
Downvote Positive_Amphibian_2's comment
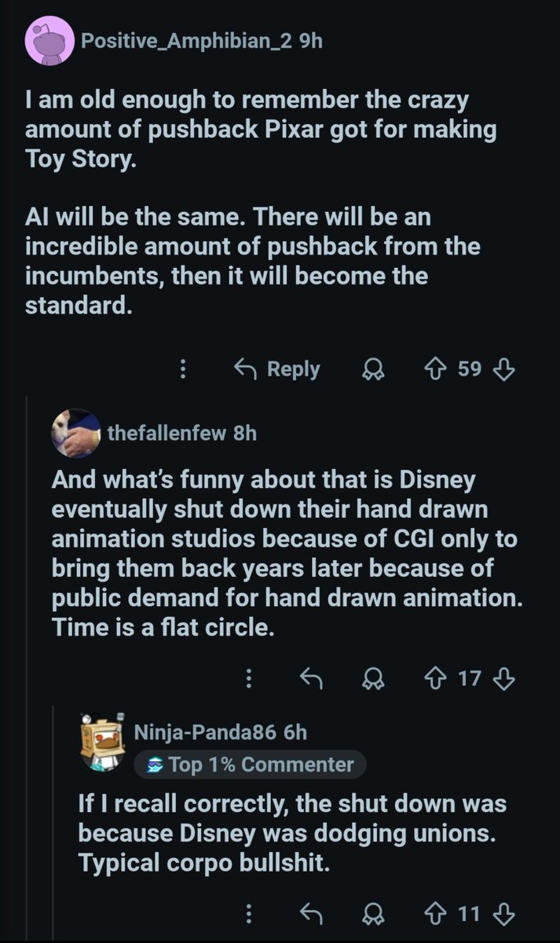tap(504, 369)
